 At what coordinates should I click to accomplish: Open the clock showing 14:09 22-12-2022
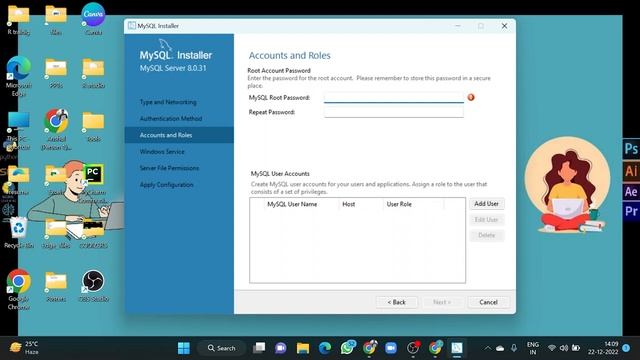(x=603, y=348)
